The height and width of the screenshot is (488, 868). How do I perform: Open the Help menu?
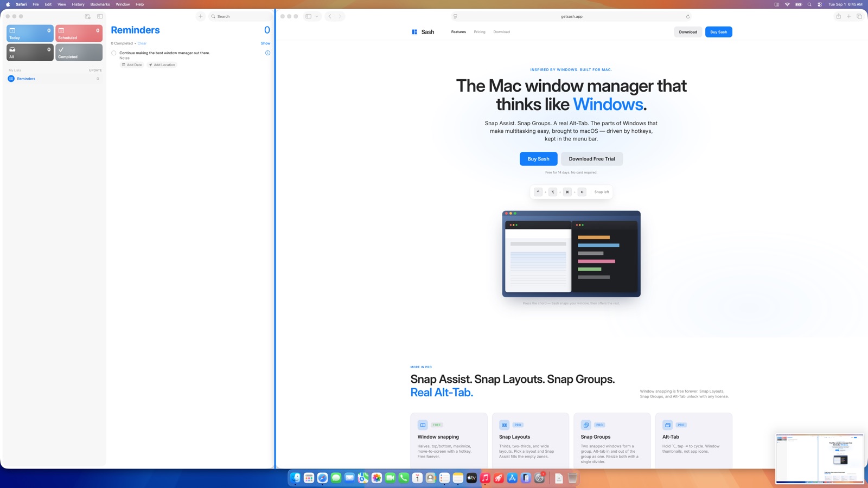(139, 4)
